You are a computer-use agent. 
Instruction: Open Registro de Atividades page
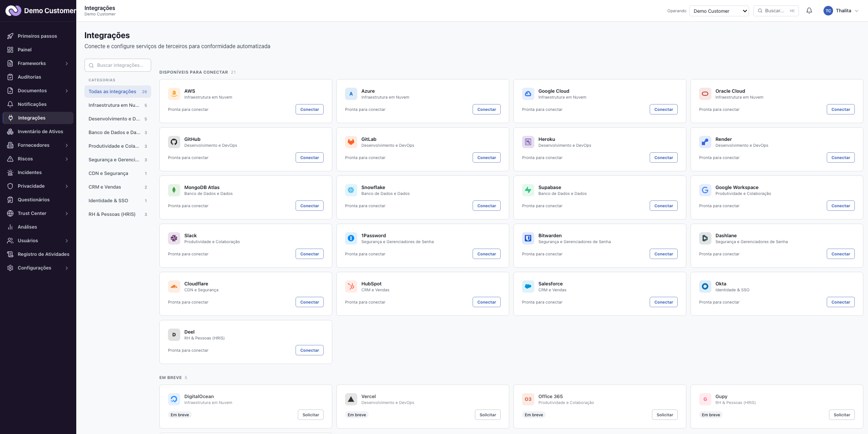pos(38,254)
